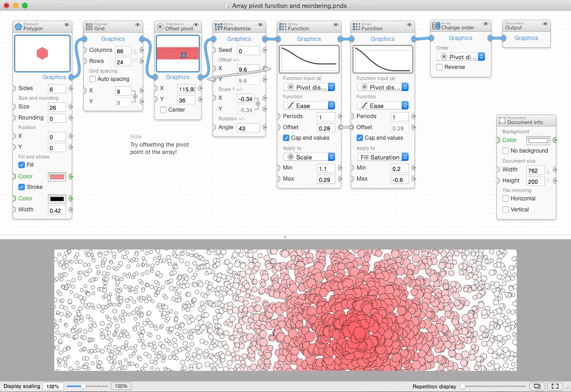Click the Change order node icon
The height and width of the screenshot is (392, 571).
coord(436,26)
